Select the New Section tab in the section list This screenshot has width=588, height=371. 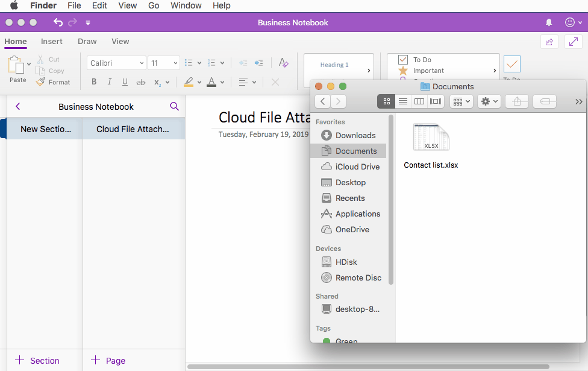(x=45, y=129)
